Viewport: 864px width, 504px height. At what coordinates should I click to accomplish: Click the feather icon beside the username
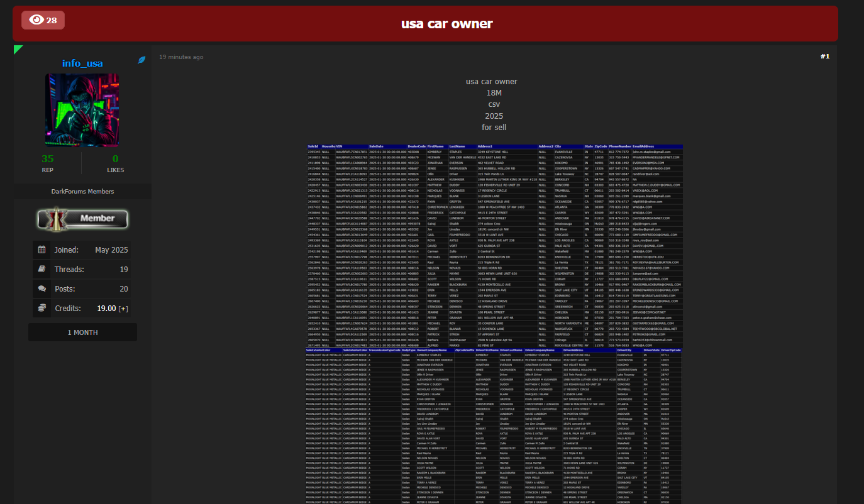click(142, 60)
